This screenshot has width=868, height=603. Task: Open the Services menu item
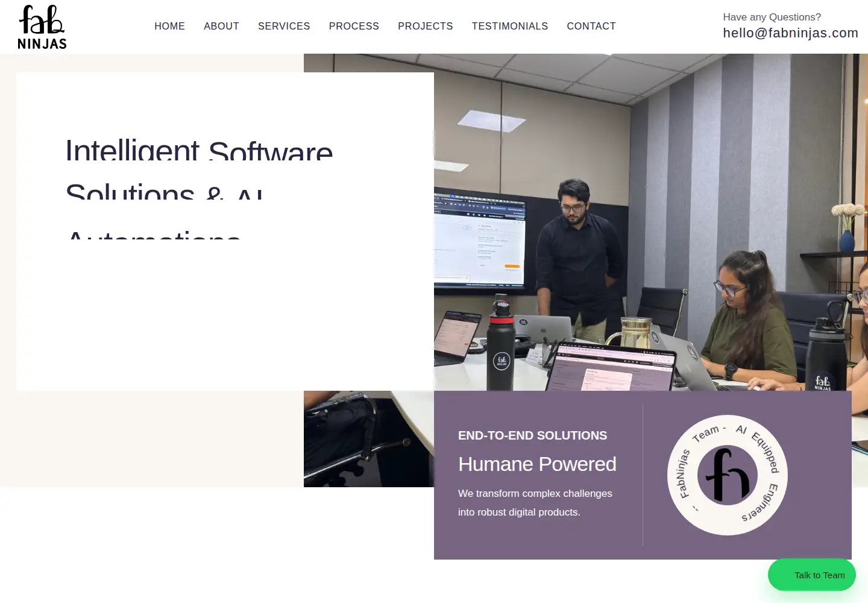click(x=284, y=26)
